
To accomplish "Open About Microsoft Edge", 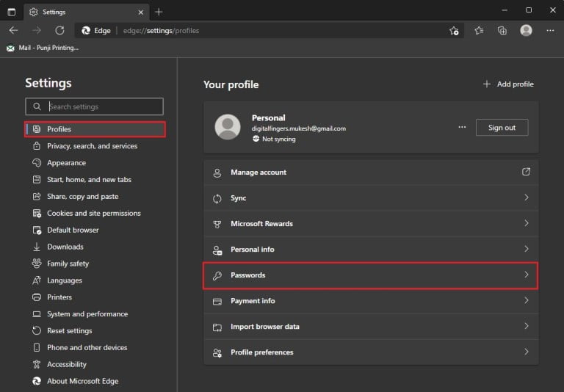I will [76, 381].
